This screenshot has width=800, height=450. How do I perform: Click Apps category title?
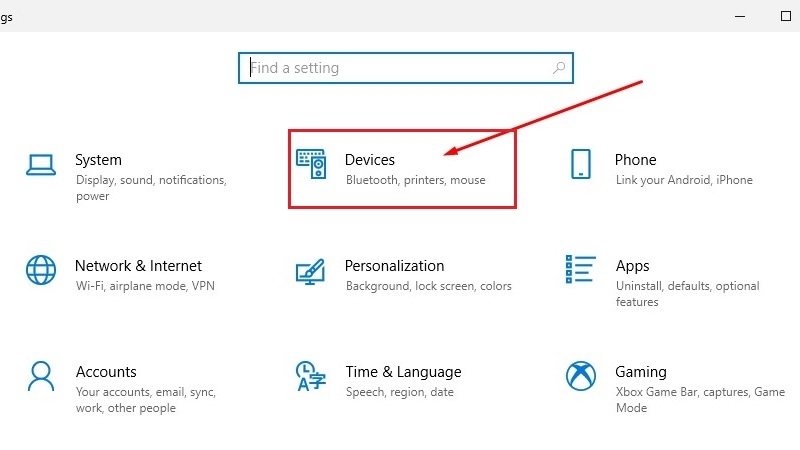(632, 266)
